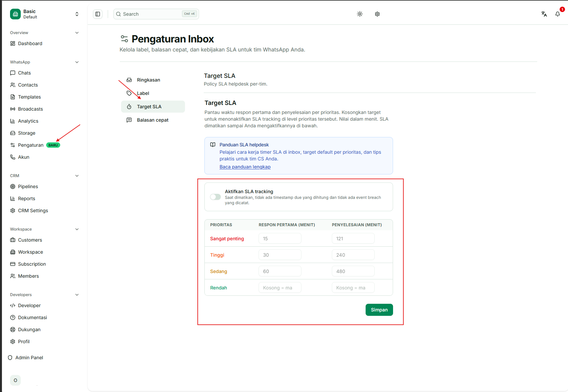This screenshot has height=392, width=568.
Task: Open the Label settings tab
Action: (153, 93)
